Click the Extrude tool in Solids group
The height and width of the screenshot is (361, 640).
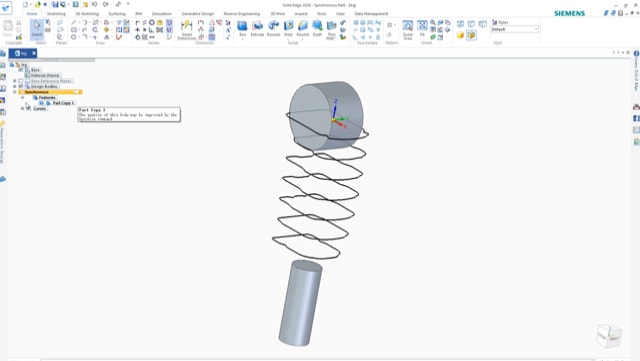[x=257, y=28]
